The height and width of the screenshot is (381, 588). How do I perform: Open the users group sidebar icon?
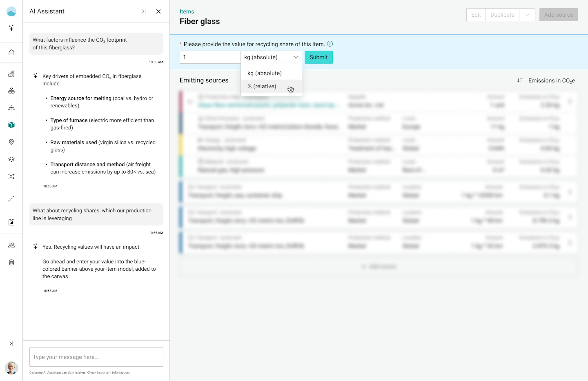click(x=11, y=245)
